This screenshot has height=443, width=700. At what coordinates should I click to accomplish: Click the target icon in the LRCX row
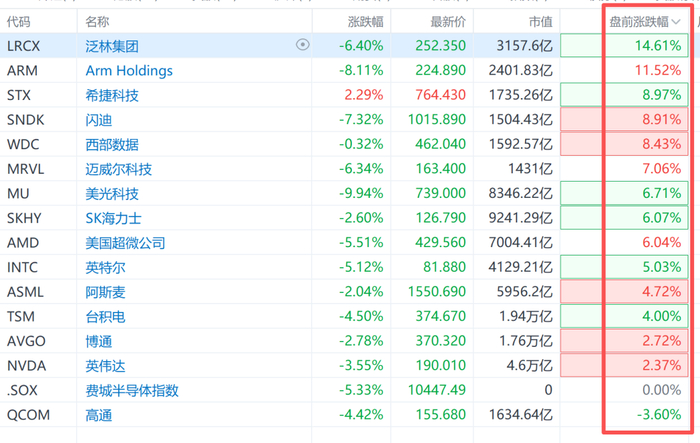click(x=302, y=45)
